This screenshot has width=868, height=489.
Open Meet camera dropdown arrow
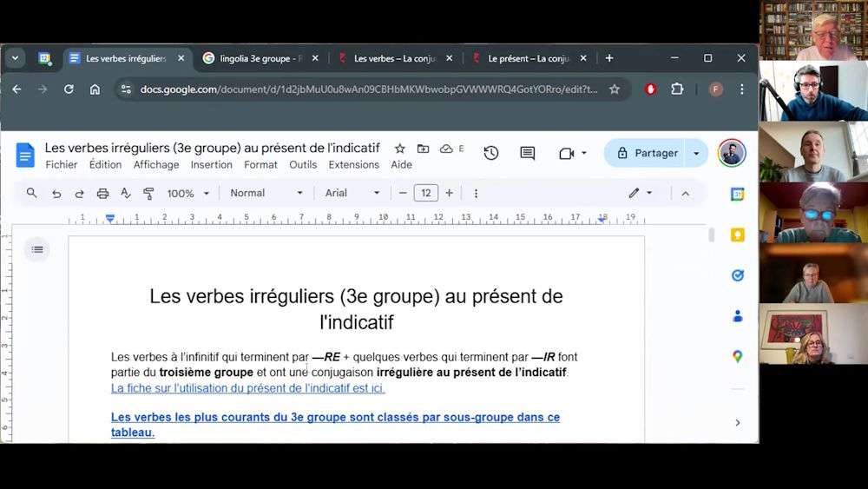584,154
